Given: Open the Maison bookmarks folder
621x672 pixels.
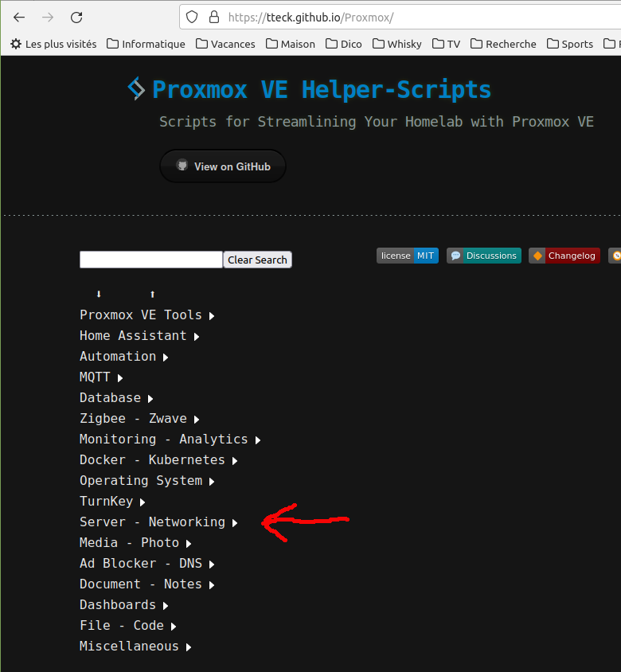Looking at the screenshot, I should (291, 44).
